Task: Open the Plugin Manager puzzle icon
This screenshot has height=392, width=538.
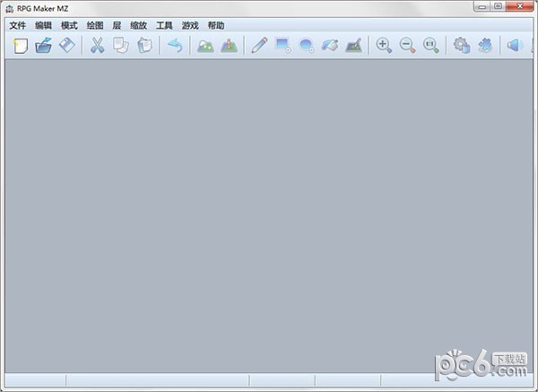Action: tap(485, 46)
